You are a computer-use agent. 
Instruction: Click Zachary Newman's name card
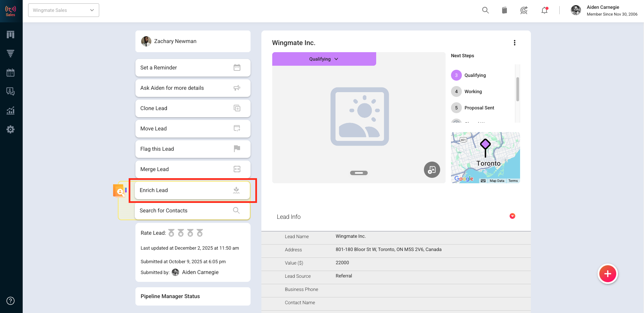tap(193, 41)
